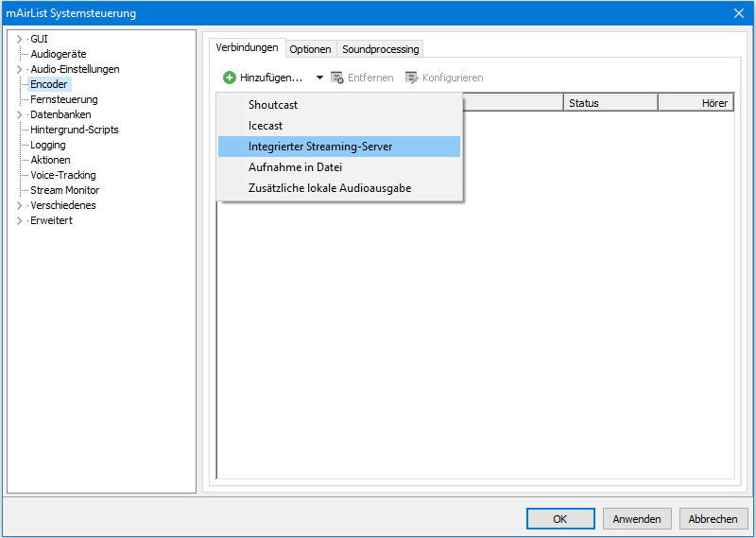Choose Shoutcast from the menu
The height and width of the screenshot is (538, 756).
[x=273, y=105]
